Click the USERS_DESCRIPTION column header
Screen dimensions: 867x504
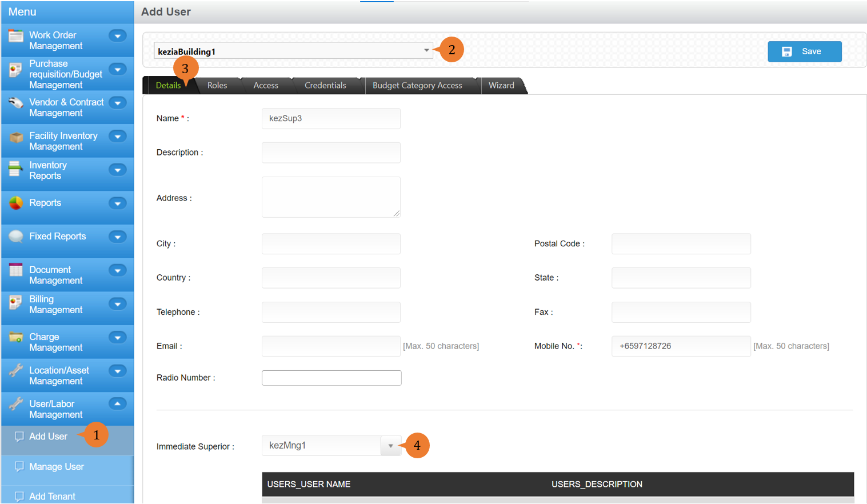(x=597, y=484)
